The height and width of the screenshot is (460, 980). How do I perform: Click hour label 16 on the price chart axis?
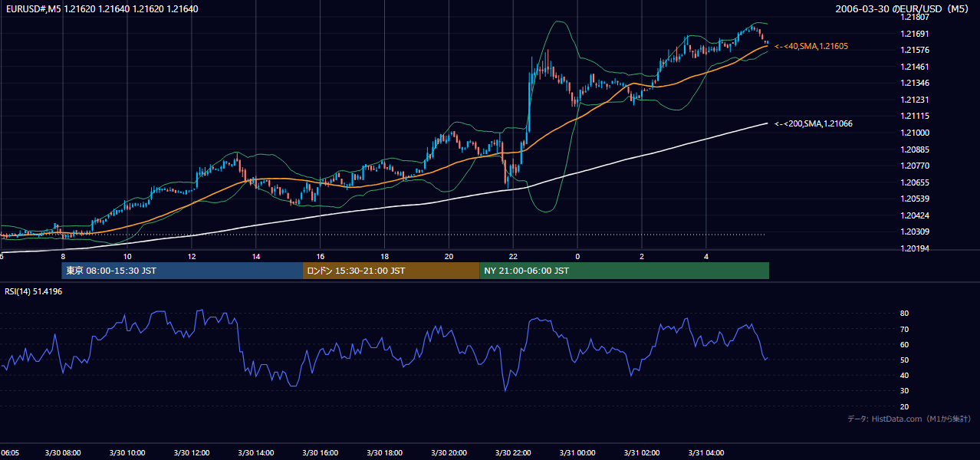point(320,256)
